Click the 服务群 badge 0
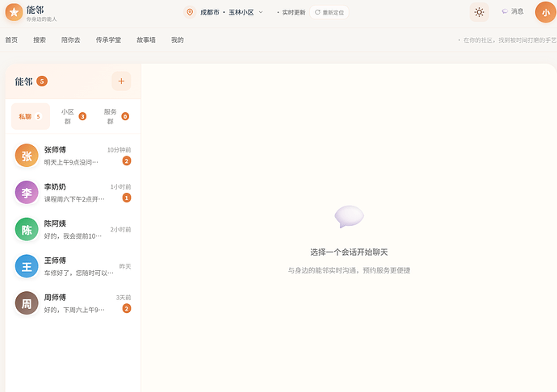 click(x=125, y=116)
